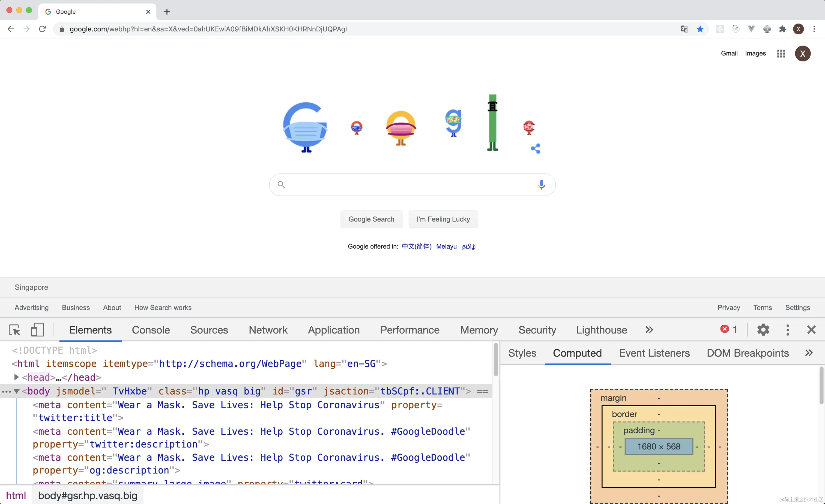
Task: Open the Chrome three-dot menu
Action: pos(814,29)
